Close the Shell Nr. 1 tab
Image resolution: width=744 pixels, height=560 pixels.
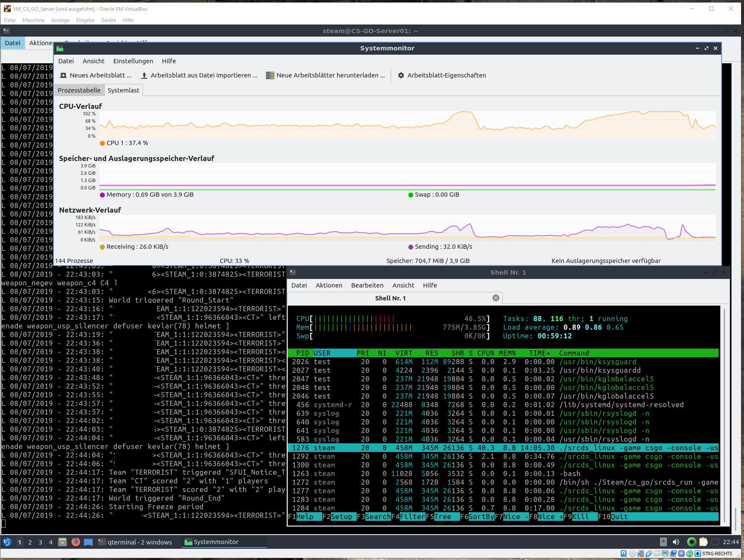coord(495,297)
